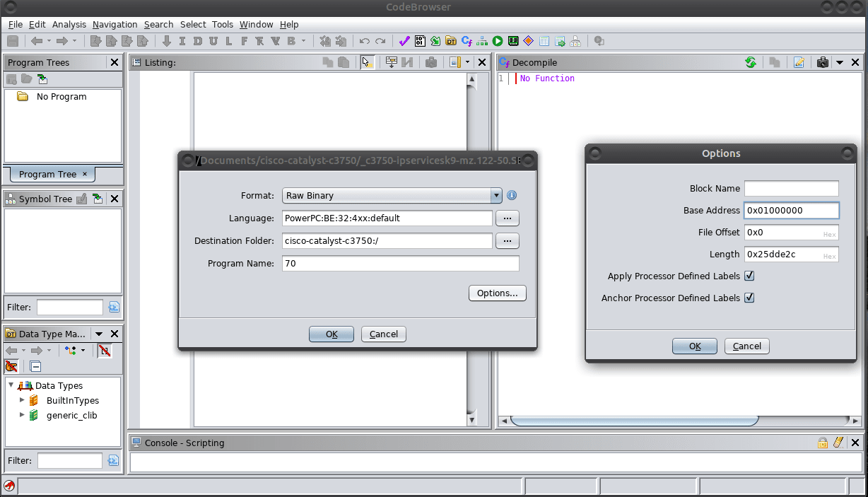Click the Console clear pencil icon
Image resolution: width=868 pixels, height=497 pixels.
(838, 443)
